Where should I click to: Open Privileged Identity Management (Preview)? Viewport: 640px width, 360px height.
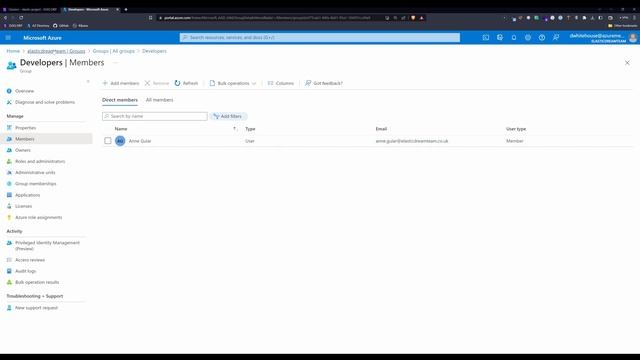(47, 246)
